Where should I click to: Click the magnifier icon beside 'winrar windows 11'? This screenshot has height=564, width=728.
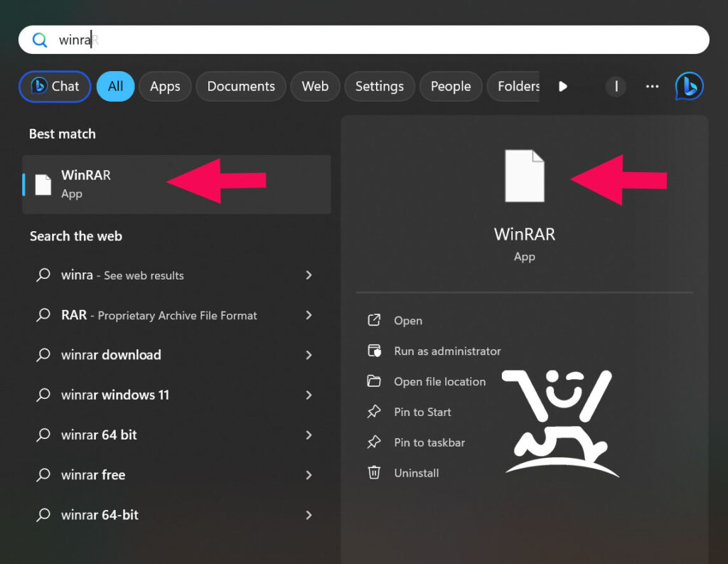point(43,395)
